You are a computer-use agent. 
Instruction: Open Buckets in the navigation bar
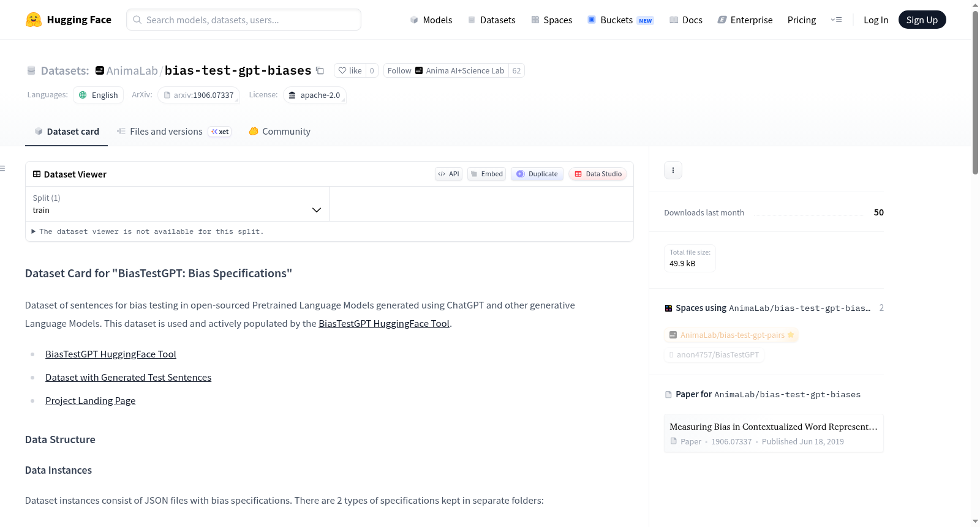[x=620, y=20]
